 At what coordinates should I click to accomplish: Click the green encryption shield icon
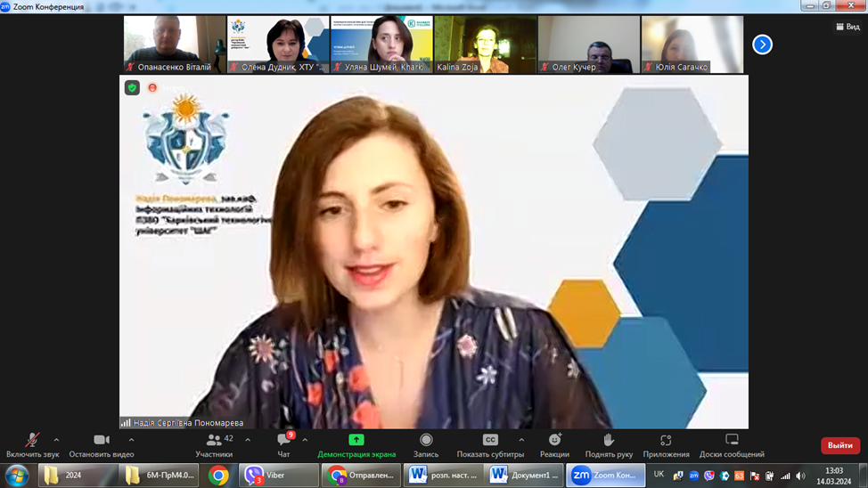click(132, 87)
